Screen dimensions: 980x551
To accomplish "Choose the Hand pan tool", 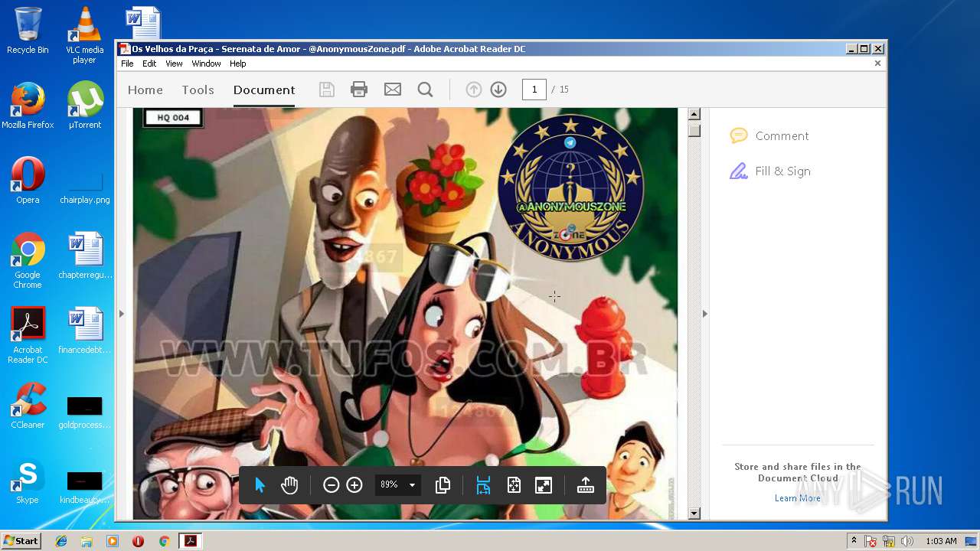I will tap(289, 485).
